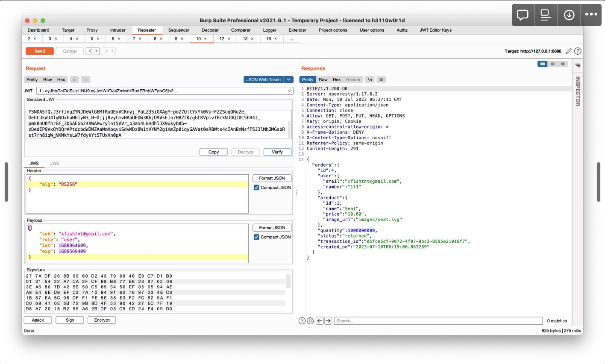This screenshot has height=364, width=605.
Task: Open the Inspector panel options icon
Action: coord(578,65)
